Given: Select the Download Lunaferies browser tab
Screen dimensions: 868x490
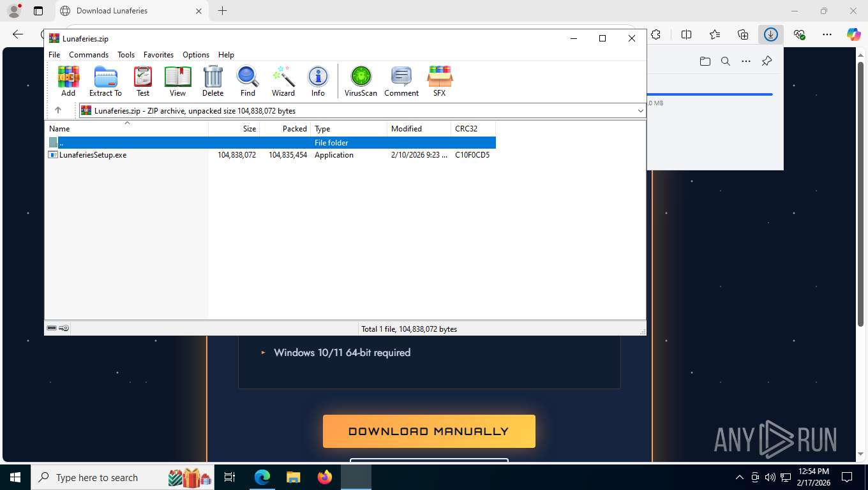Looking at the screenshot, I should click(x=131, y=11).
